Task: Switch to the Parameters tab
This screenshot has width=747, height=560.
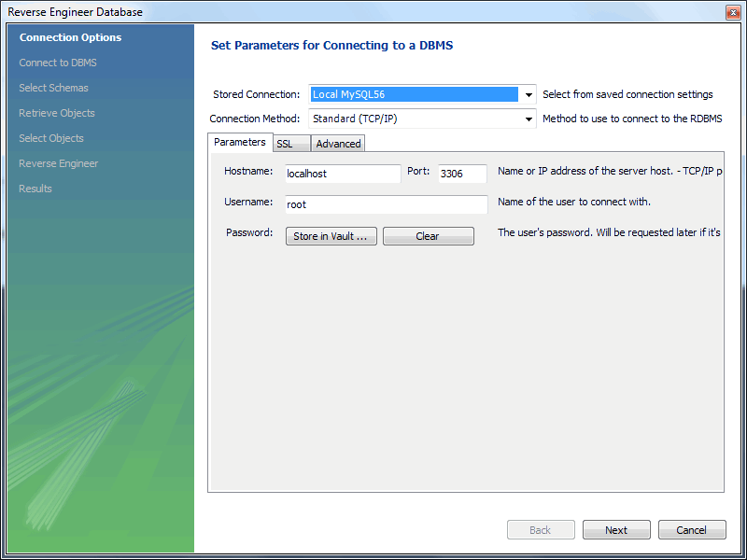Action: pyautogui.click(x=239, y=143)
